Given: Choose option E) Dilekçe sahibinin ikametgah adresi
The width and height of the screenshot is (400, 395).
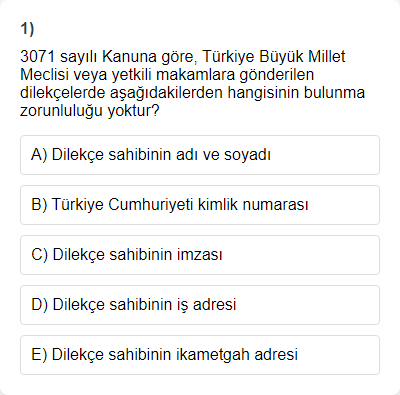Looking at the screenshot, I should tap(200, 355).
